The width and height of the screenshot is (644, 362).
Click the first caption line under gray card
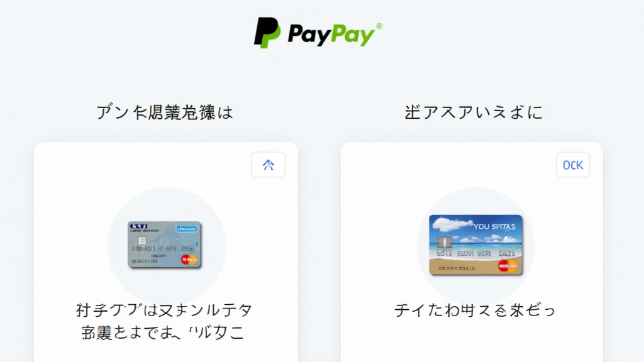[164, 310]
